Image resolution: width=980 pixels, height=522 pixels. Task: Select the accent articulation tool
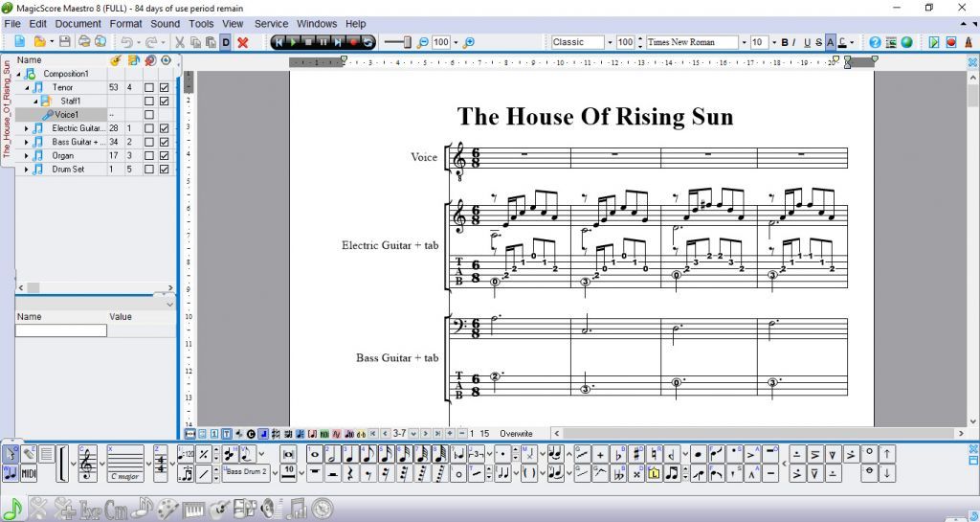(x=752, y=455)
